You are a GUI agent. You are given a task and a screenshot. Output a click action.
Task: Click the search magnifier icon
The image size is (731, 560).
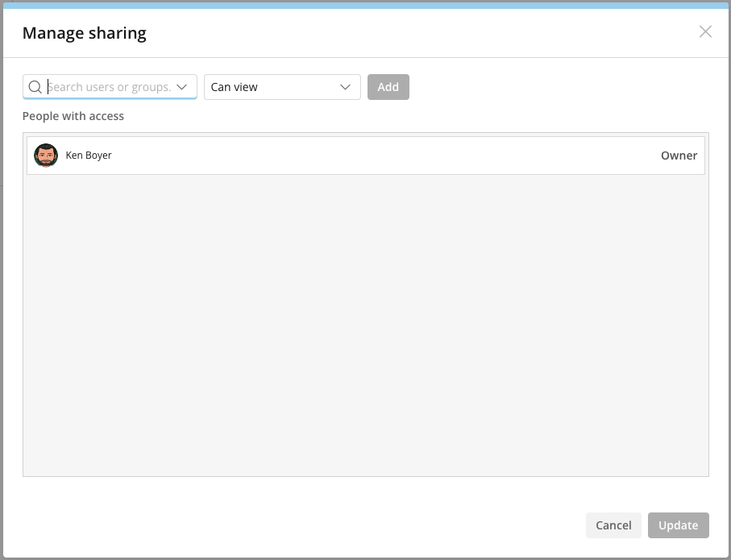[35, 87]
